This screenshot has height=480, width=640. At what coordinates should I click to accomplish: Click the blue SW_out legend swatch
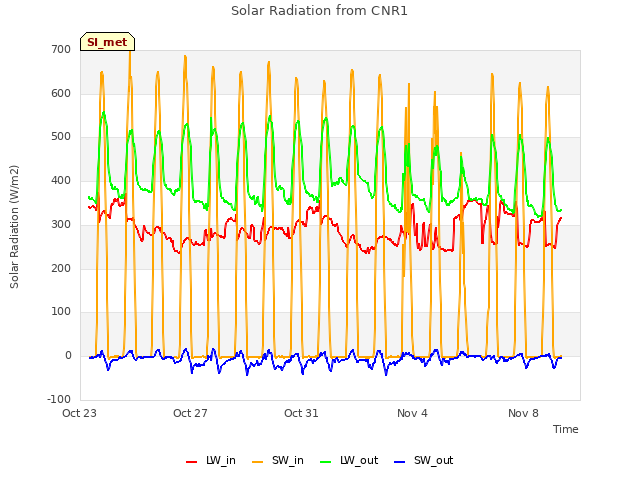point(400,462)
